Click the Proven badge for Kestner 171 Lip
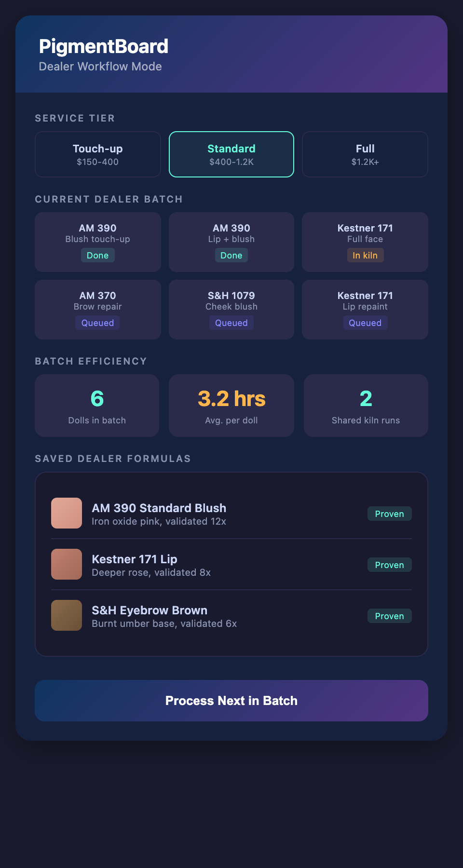The height and width of the screenshot is (868, 463). (389, 564)
